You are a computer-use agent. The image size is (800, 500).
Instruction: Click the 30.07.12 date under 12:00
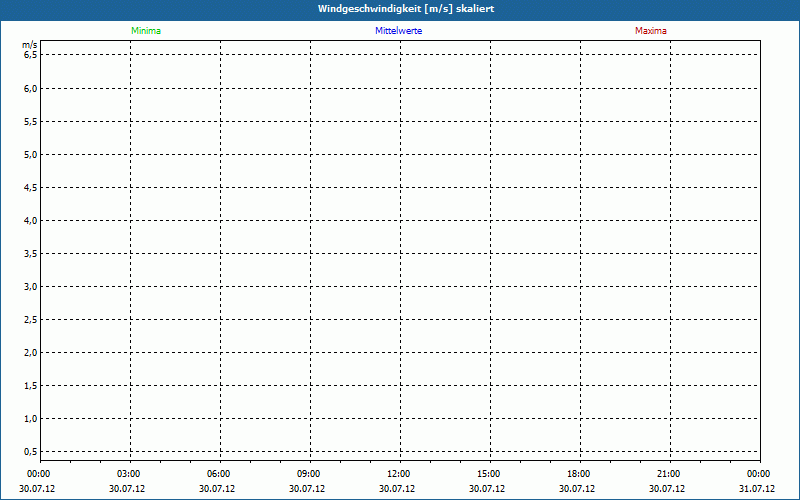[x=397, y=488]
